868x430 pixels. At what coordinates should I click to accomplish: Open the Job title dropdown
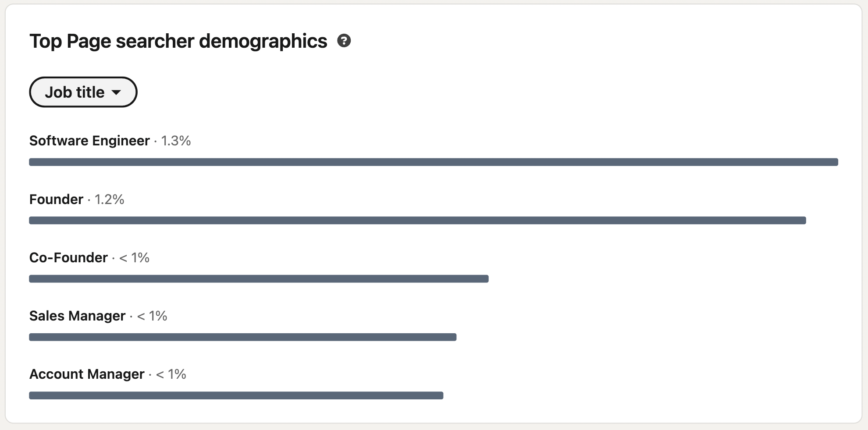pos(83,92)
